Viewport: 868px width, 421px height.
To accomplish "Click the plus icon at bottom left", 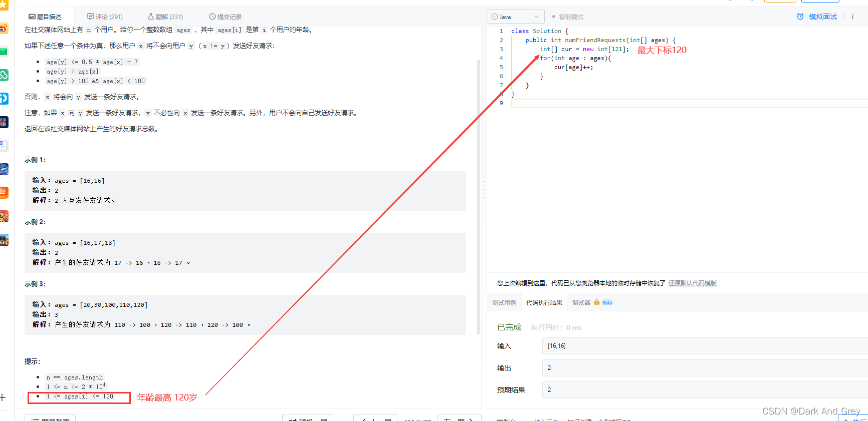I will point(3,397).
